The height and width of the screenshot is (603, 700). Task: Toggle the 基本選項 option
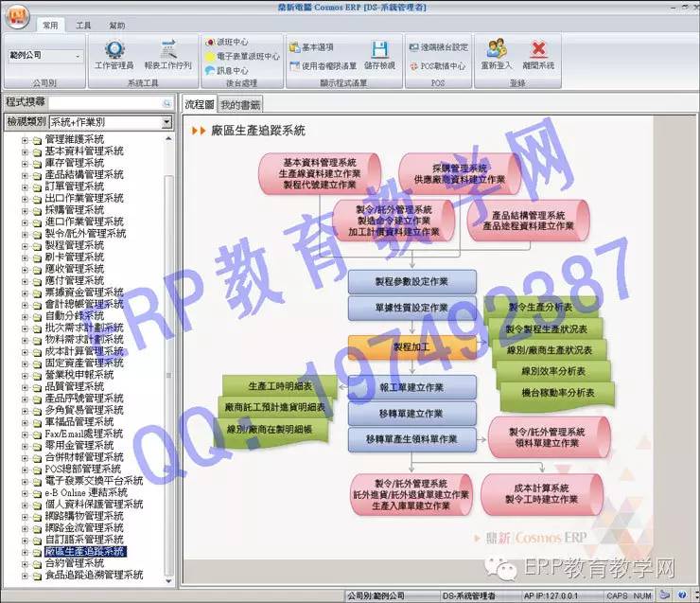click(311, 46)
